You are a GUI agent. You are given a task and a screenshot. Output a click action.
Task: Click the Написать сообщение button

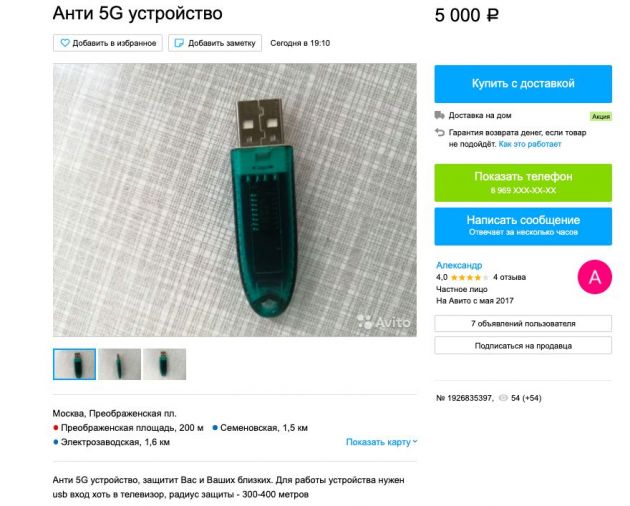(523, 226)
